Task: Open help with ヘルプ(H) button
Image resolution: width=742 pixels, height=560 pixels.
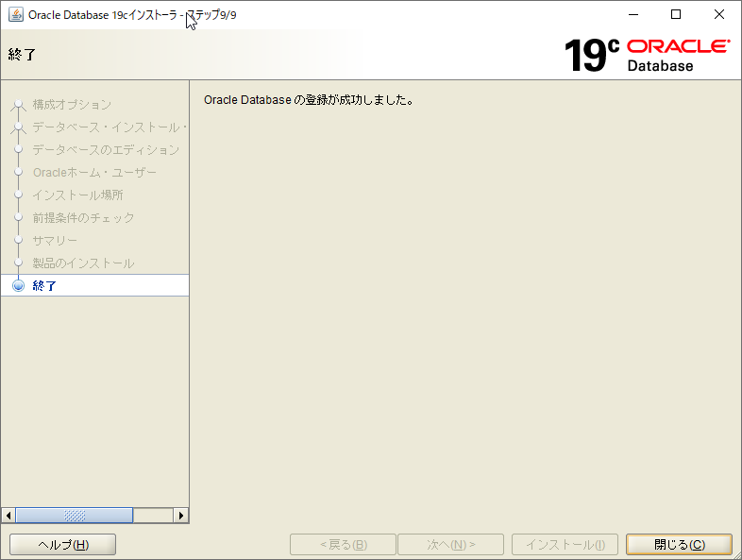Action: (x=63, y=544)
